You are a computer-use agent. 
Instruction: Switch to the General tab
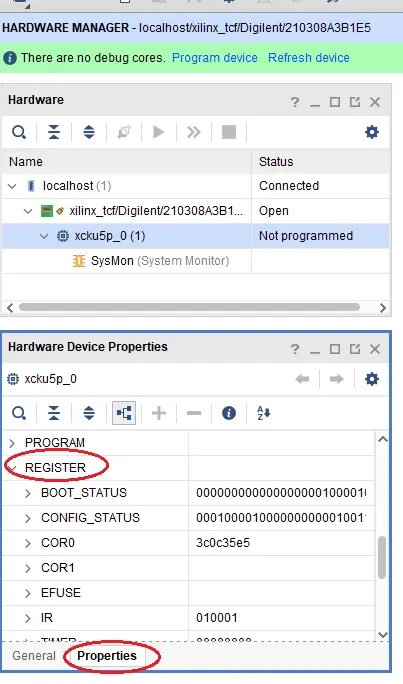click(34, 656)
